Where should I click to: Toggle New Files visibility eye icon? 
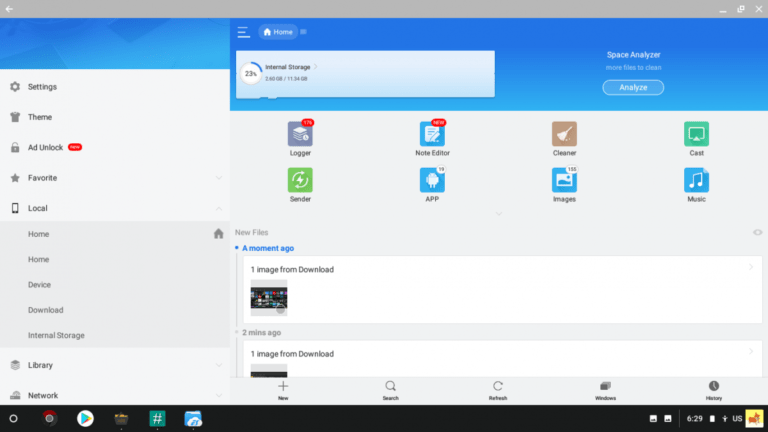coord(757,232)
